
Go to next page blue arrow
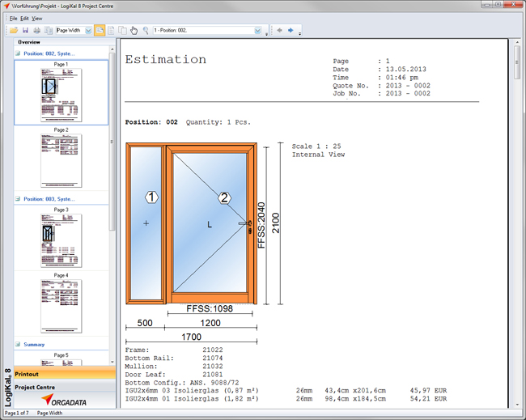point(291,31)
